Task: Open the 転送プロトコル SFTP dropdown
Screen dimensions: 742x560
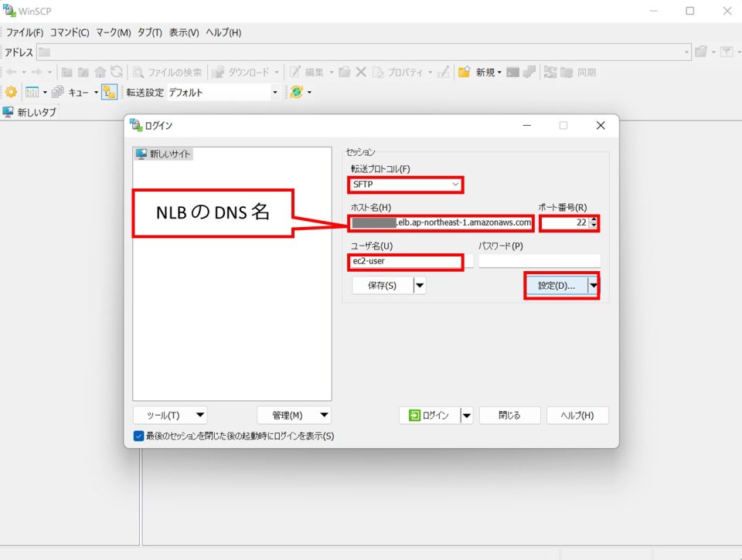Action: click(405, 185)
